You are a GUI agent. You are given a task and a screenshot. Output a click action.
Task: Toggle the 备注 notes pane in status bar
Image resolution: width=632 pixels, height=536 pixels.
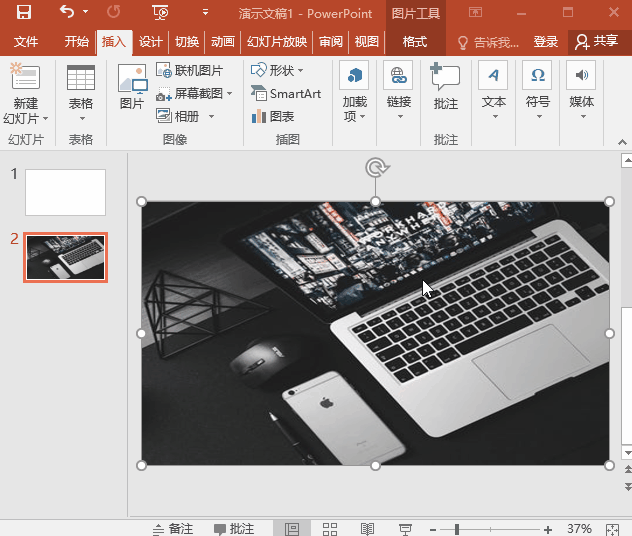point(173,528)
